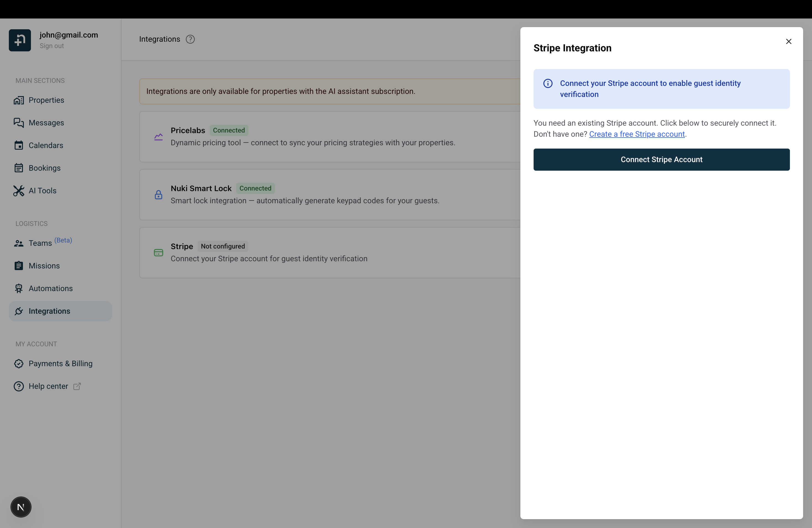Click the Teams people icon
Viewport: 812px width, 528px height.
(x=19, y=243)
